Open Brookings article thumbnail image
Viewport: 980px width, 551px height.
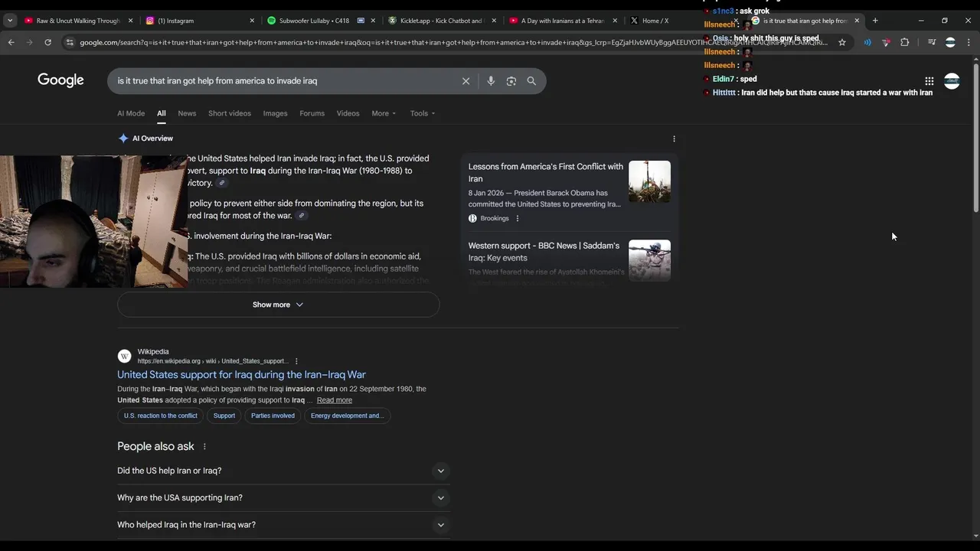coord(649,181)
